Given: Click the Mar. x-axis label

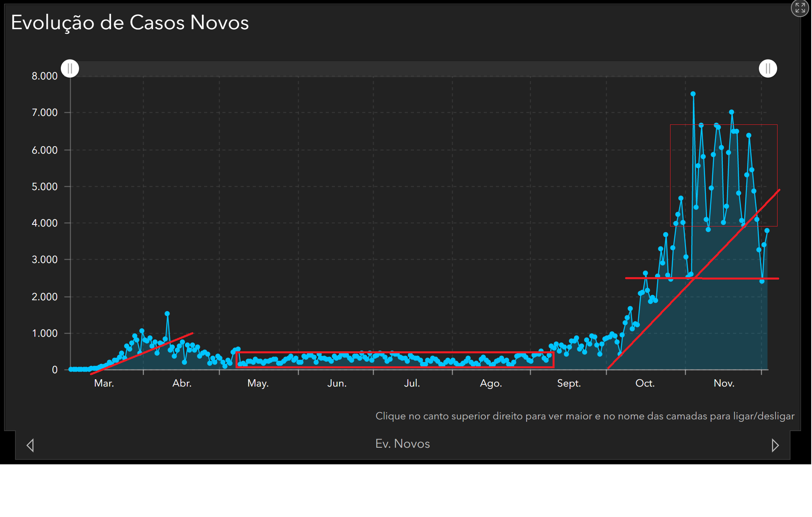Looking at the screenshot, I should tap(104, 383).
